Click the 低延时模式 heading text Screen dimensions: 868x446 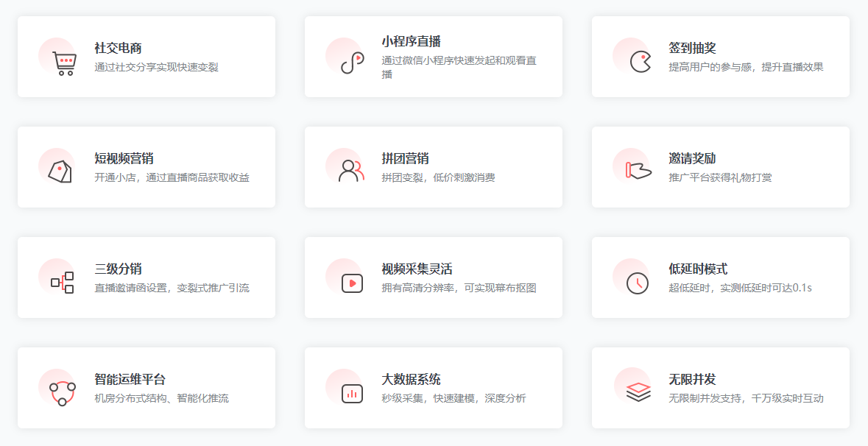click(698, 269)
